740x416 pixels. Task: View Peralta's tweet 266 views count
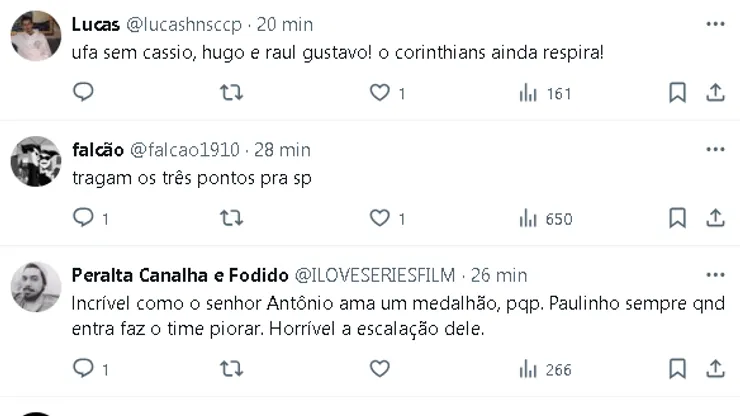[x=545, y=370]
